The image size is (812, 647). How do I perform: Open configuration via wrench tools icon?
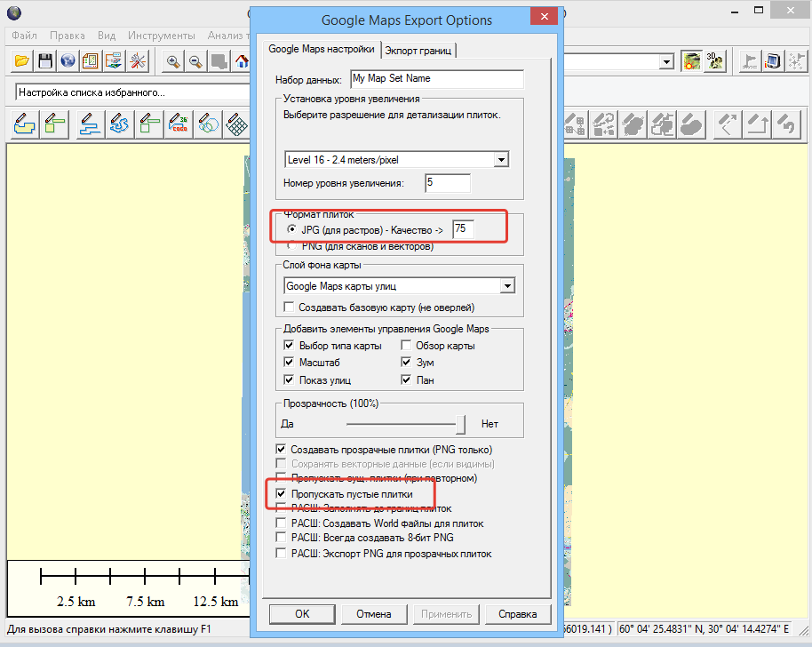pos(138,61)
